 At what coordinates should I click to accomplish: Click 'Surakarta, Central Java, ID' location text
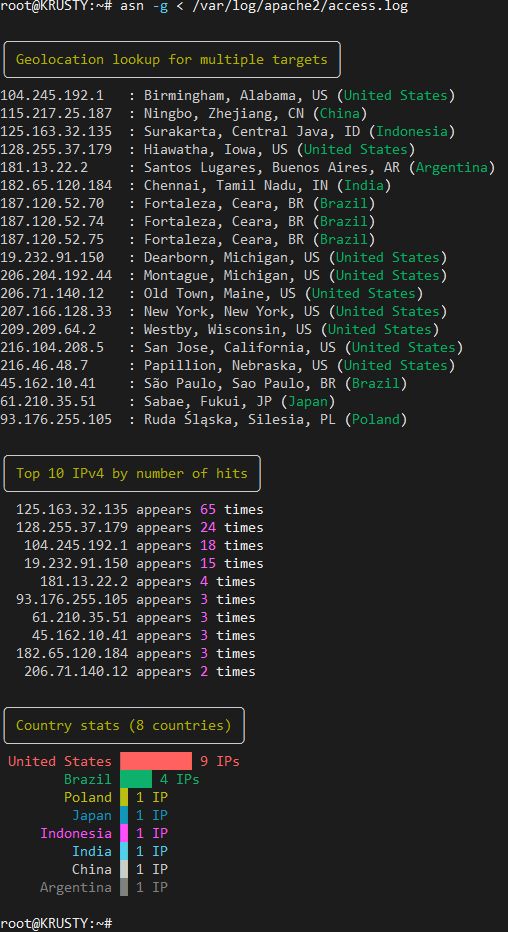pos(252,131)
